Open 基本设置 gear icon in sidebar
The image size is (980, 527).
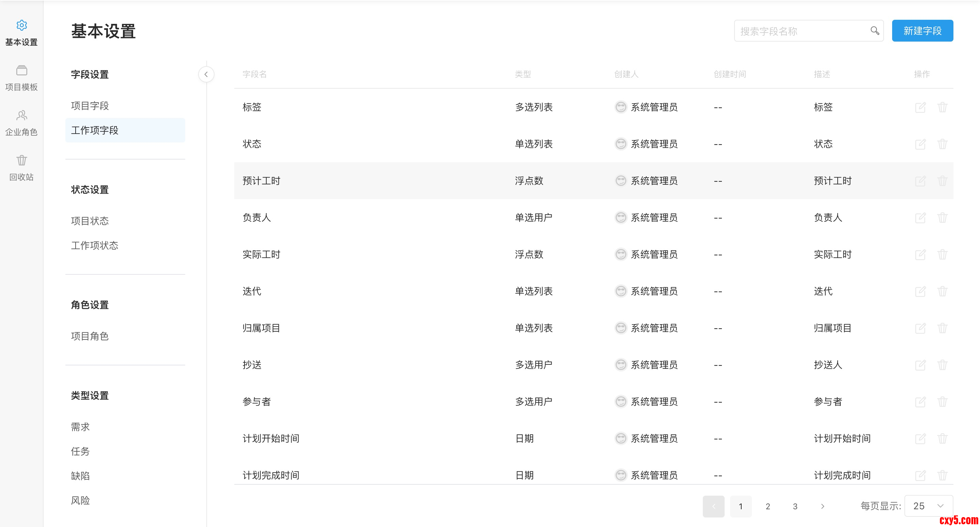pyautogui.click(x=21, y=25)
